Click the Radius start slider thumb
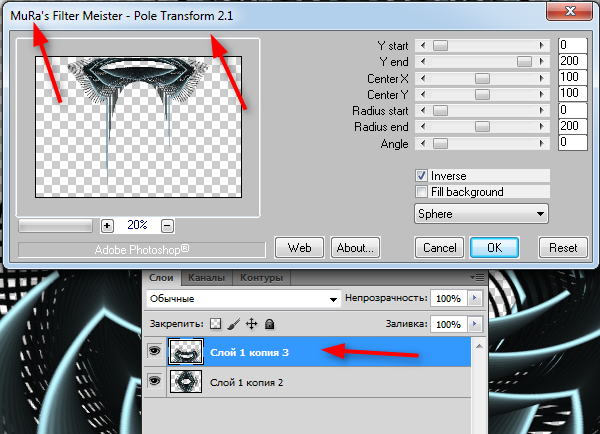600x434 pixels. coord(440,111)
